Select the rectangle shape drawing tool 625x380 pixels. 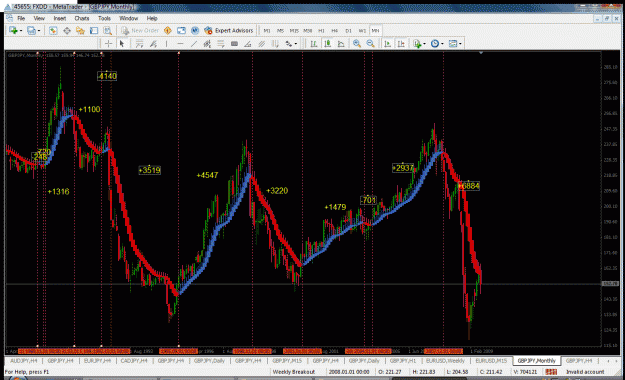click(234, 44)
